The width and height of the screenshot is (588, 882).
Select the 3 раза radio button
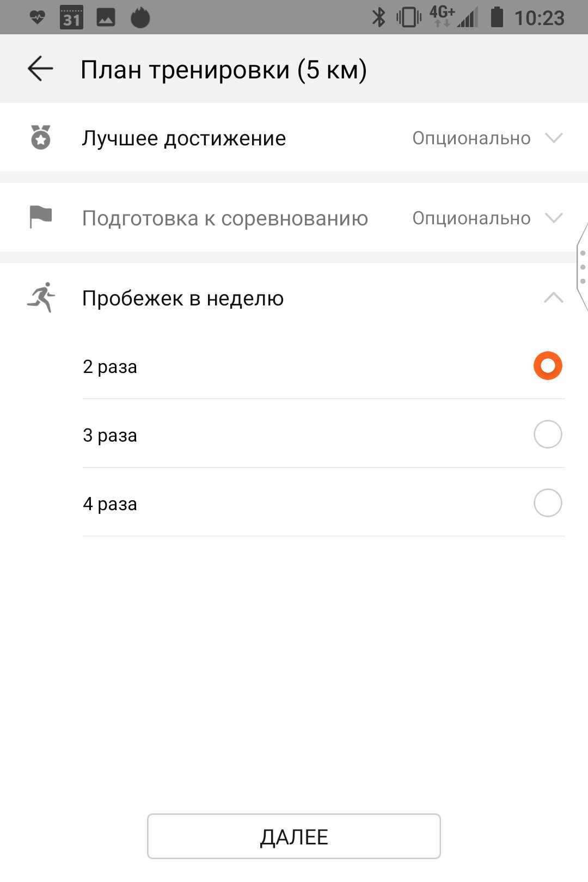coord(547,434)
